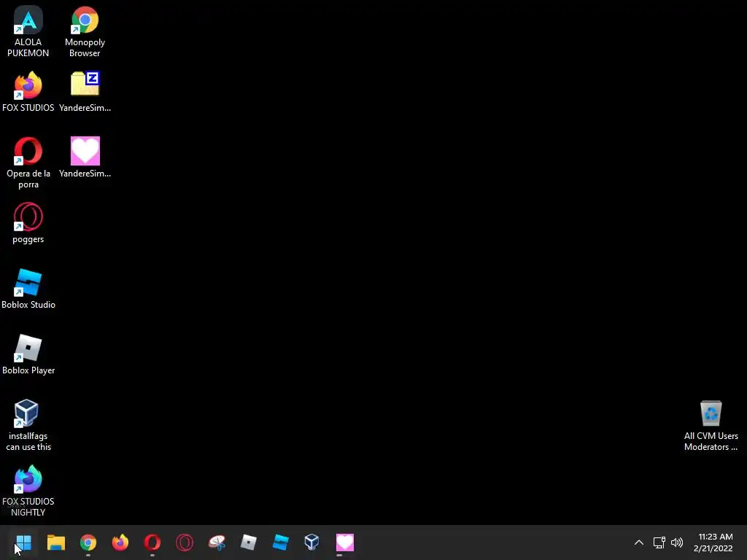Open network status tray icon

[659, 542]
